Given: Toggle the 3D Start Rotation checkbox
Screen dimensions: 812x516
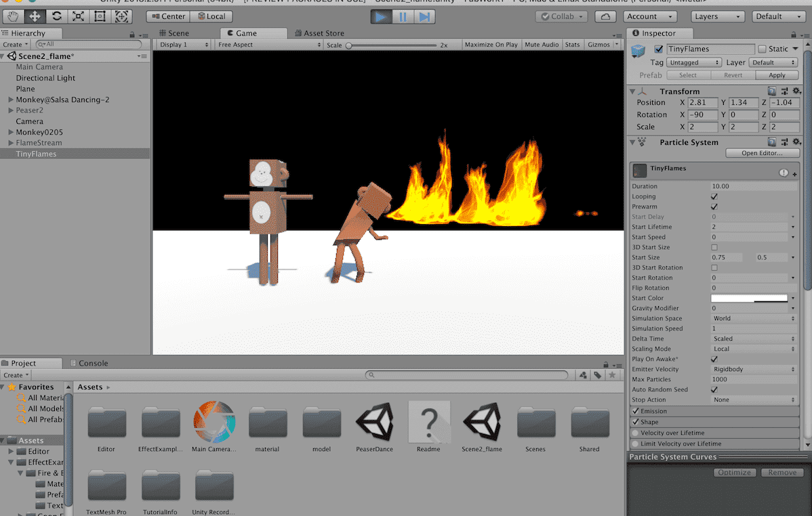Looking at the screenshot, I should pyautogui.click(x=714, y=267).
